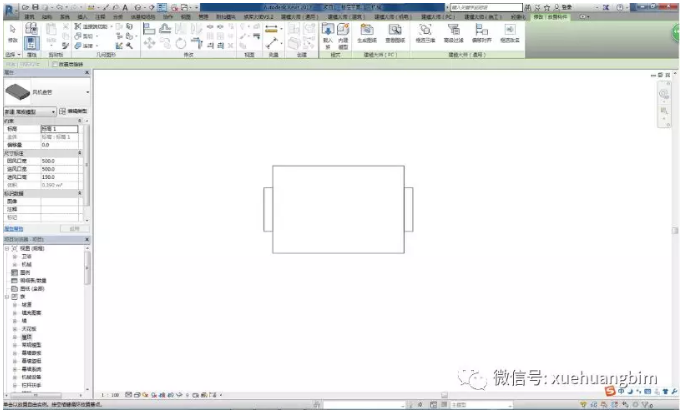Viewport: 683px width, 413px height.
Task: Open the 插入 ribbon tab
Action: click(x=82, y=17)
